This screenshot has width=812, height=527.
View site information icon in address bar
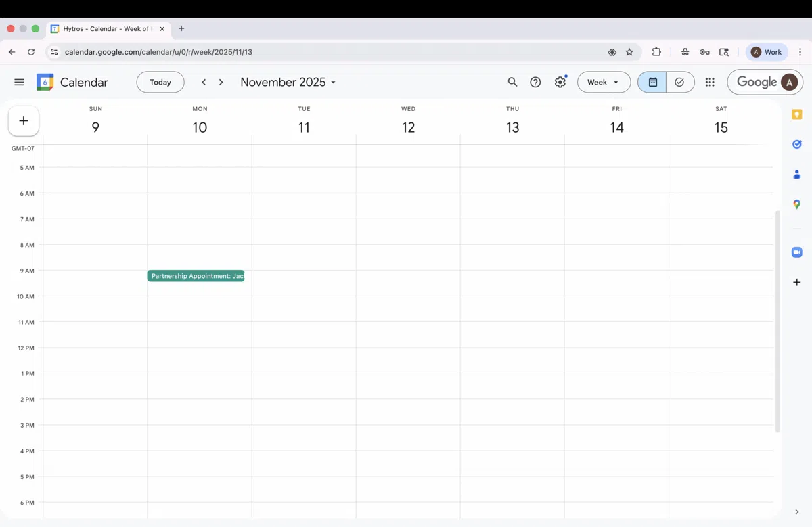coord(54,52)
